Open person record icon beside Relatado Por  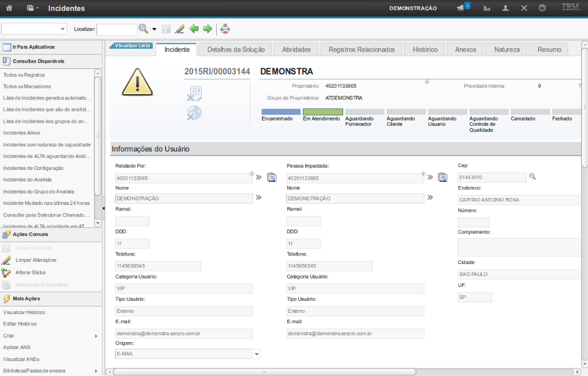(x=272, y=177)
